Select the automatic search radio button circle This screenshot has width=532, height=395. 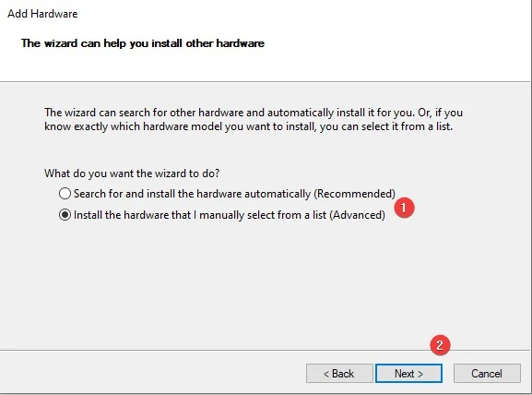pyautogui.click(x=65, y=194)
